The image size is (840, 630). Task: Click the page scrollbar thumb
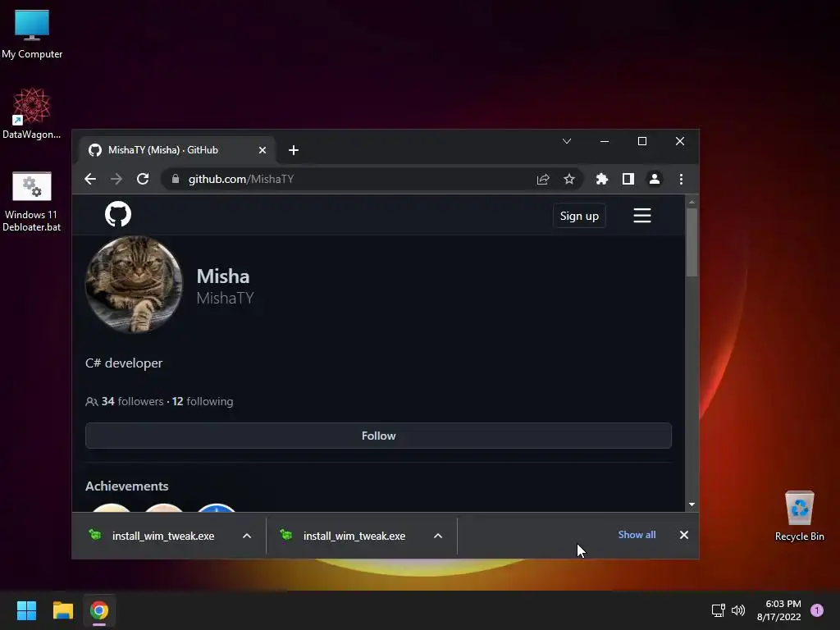[692, 242]
